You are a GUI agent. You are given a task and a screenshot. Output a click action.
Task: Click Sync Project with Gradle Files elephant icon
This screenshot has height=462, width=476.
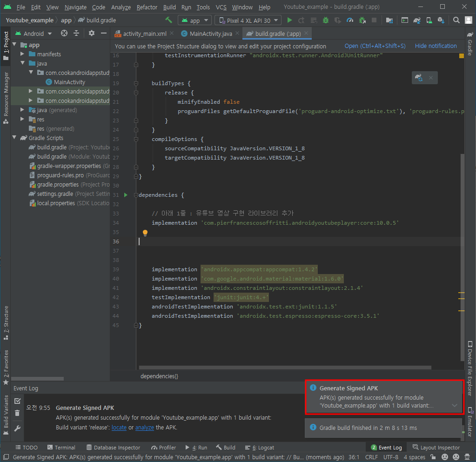point(417,20)
